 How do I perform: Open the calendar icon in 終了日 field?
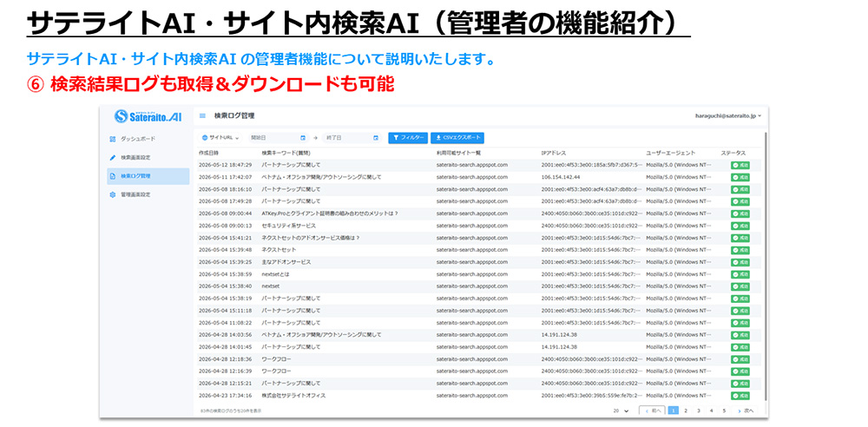point(376,137)
